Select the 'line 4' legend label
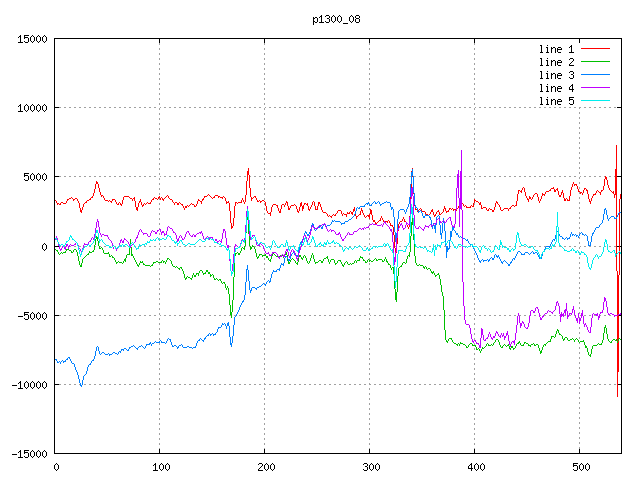The image size is (640, 480). pyautogui.click(x=556, y=88)
